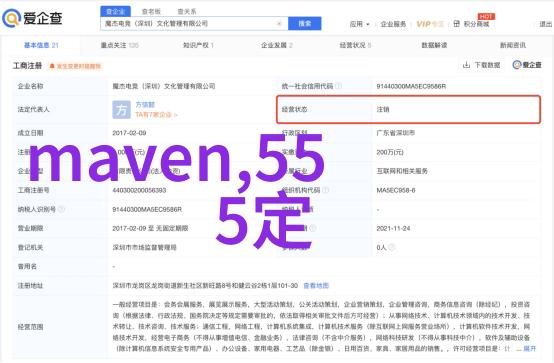The width and height of the screenshot is (554, 363).
Task: Open the 经营状况 tab
Action: tap(355, 45)
